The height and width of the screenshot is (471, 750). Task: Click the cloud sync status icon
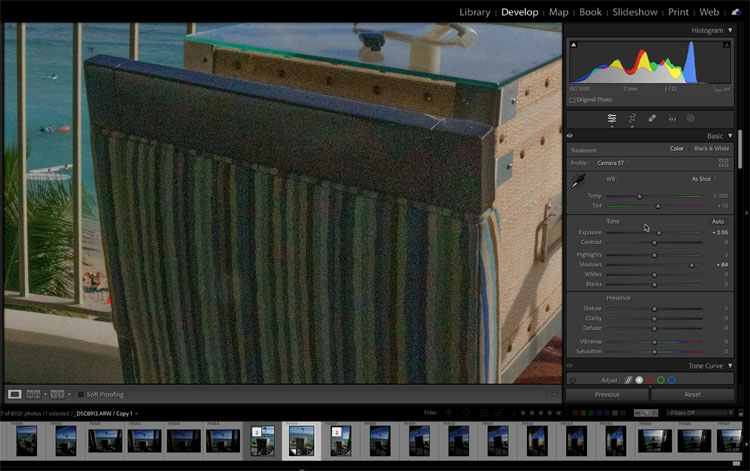736,12
